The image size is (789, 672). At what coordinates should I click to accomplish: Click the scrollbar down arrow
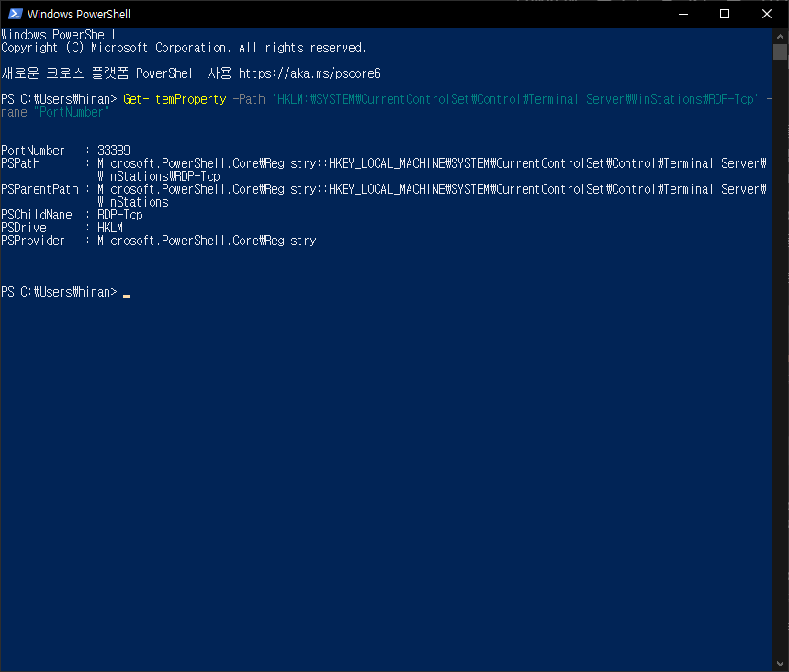(x=780, y=664)
